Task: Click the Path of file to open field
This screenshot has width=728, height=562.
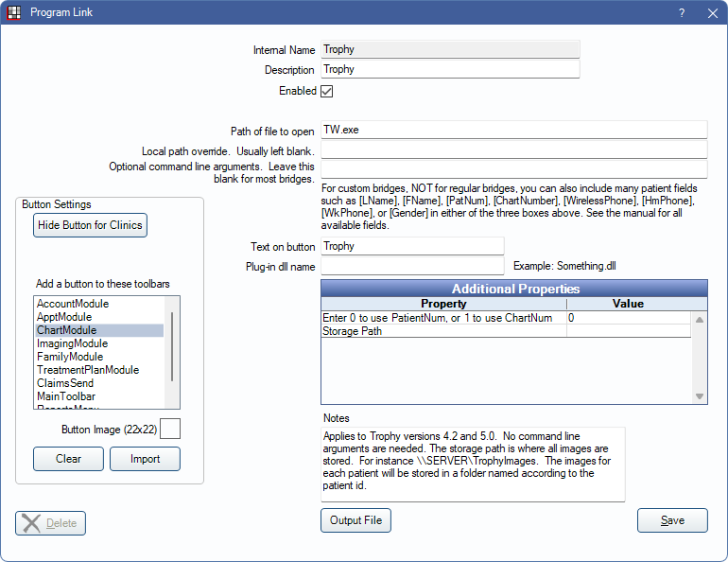Action: point(513,131)
